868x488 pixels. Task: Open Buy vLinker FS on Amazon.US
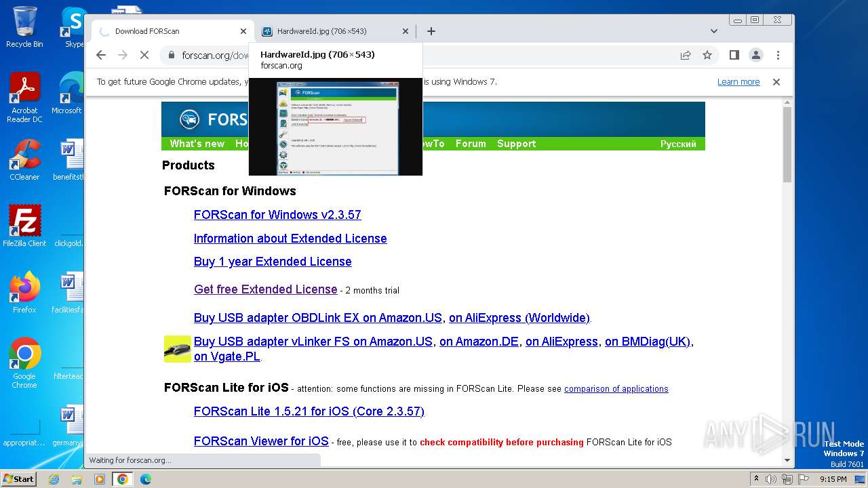313,342
